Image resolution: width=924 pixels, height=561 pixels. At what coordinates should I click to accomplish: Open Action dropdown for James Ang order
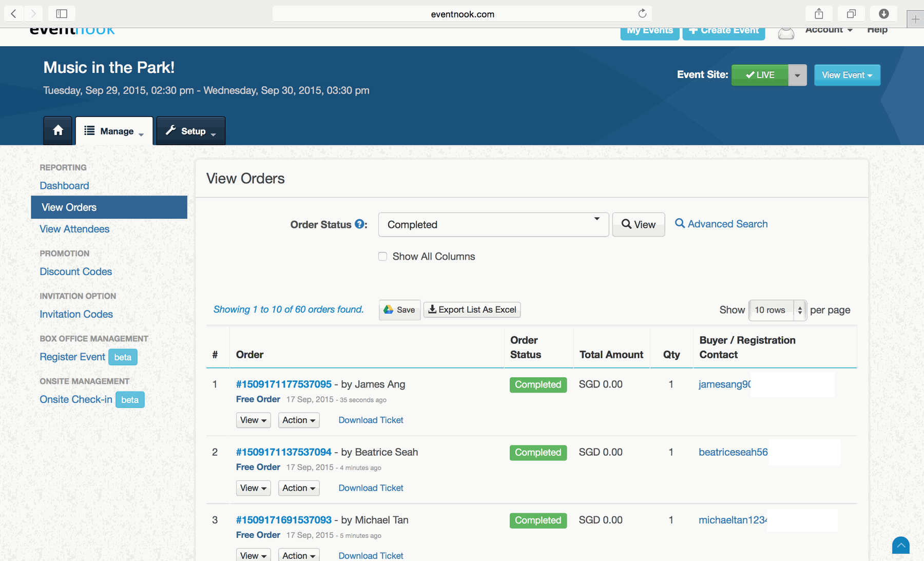[299, 420]
